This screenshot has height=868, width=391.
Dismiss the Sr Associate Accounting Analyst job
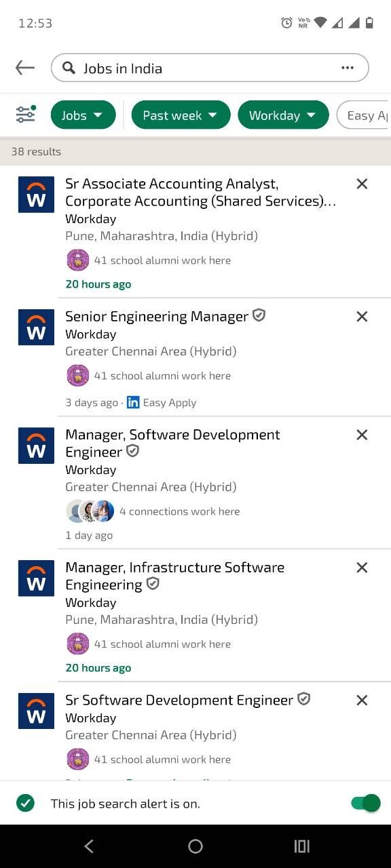click(x=362, y=184)
